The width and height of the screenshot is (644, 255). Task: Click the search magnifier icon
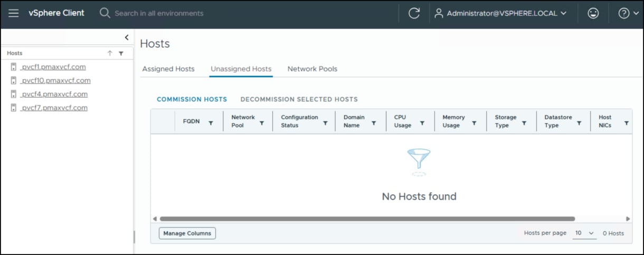(x=105, y=13)
